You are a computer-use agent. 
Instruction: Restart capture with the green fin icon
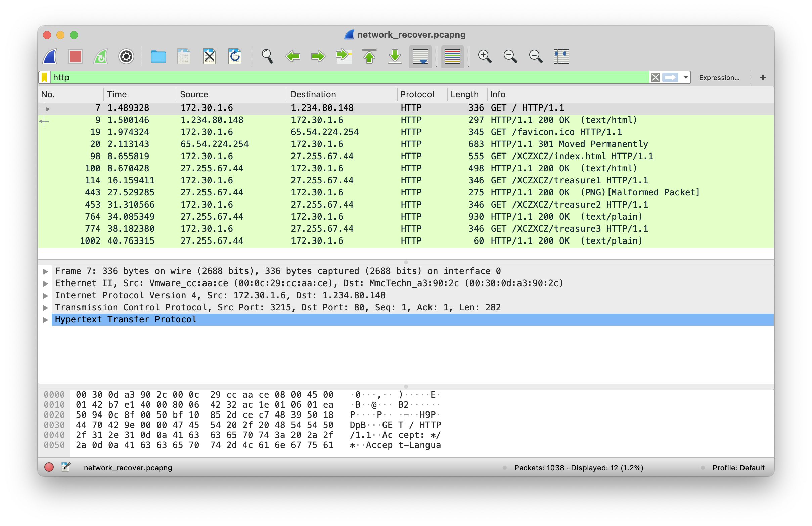pos(101,56)
